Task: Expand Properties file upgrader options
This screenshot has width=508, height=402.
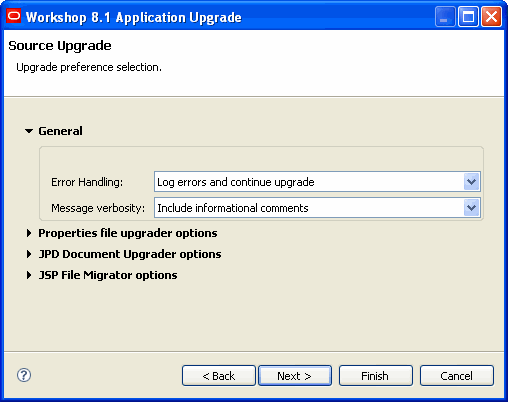Action: 29,233
